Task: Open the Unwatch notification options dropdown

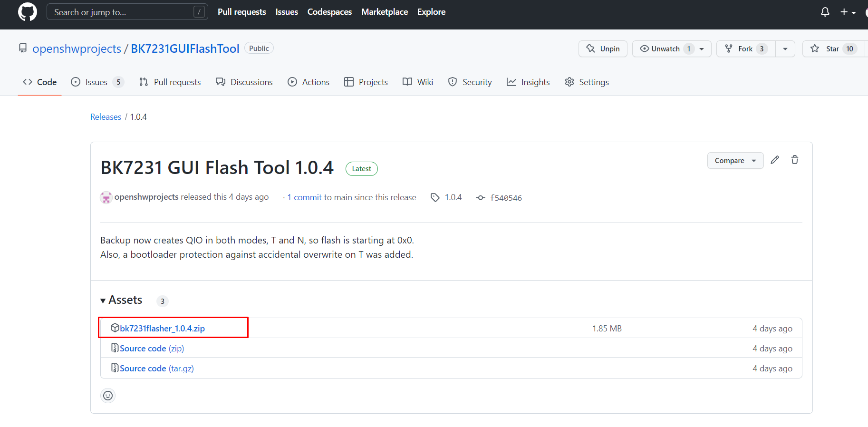Action: 702,49
